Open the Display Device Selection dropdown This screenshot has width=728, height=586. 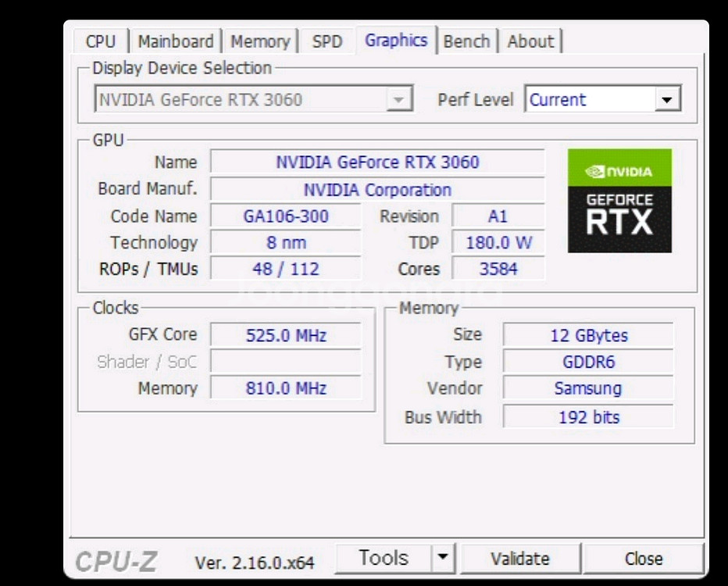tap(398, 100)
